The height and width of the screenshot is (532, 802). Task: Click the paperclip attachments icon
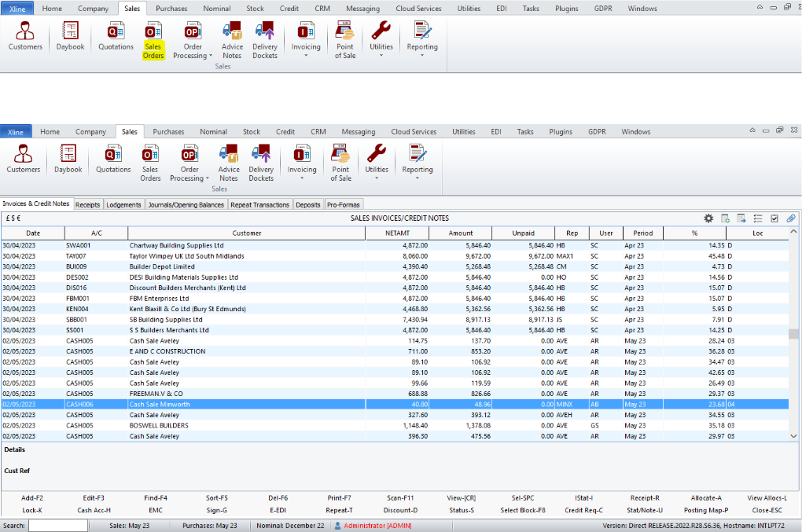click(790, 218)
